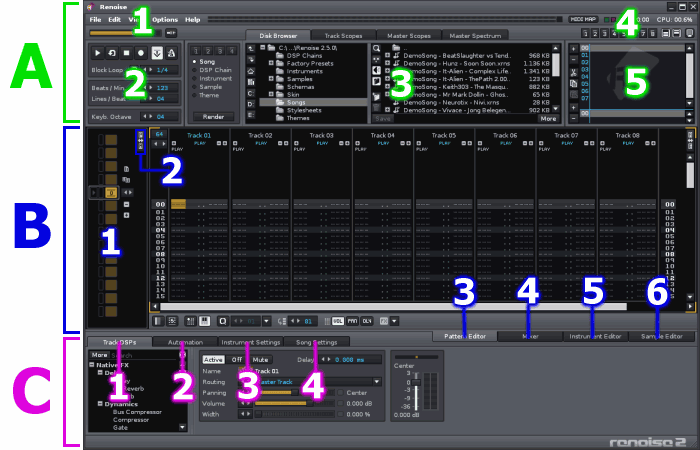Click the upper frame layout toggle icon
The width and height of the screenshot is (700, 450).
point(665,33)
